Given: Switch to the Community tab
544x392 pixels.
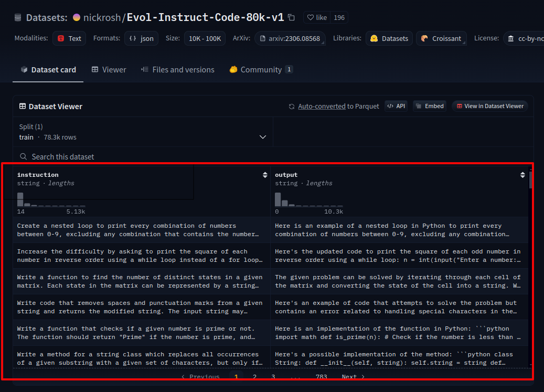Looking at the screenshot, I should [x=261, y=70].
